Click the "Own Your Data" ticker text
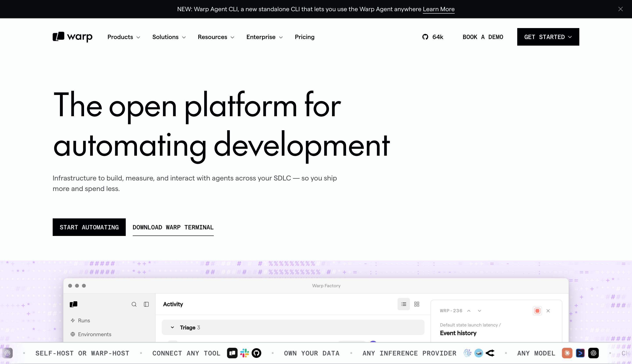Screen dimensions: 632x364 click(311, 353)
